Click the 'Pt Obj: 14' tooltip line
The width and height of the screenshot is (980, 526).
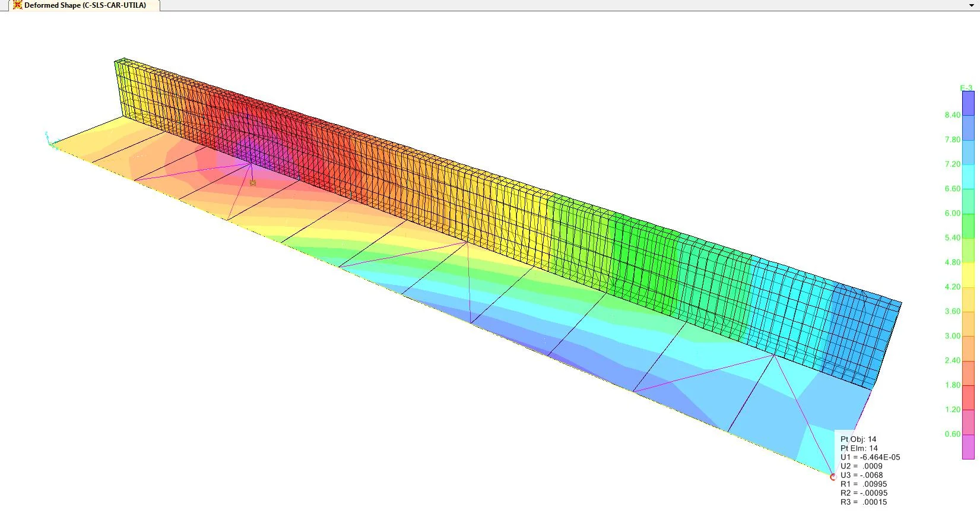click(858, 439)
